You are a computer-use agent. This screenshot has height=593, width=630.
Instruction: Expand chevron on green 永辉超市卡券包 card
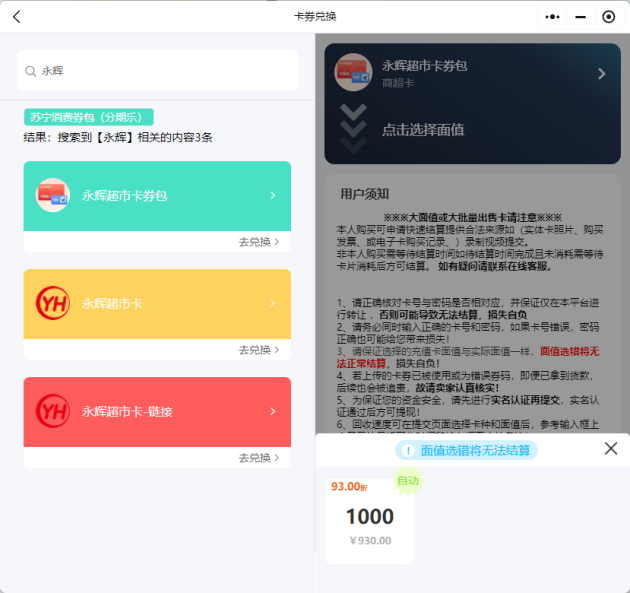[273, 195]
